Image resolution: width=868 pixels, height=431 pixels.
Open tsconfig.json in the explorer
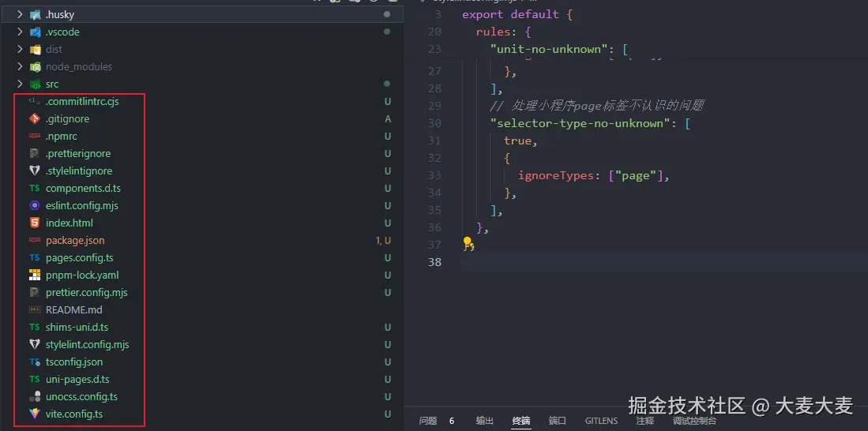[x=74, y=362]
